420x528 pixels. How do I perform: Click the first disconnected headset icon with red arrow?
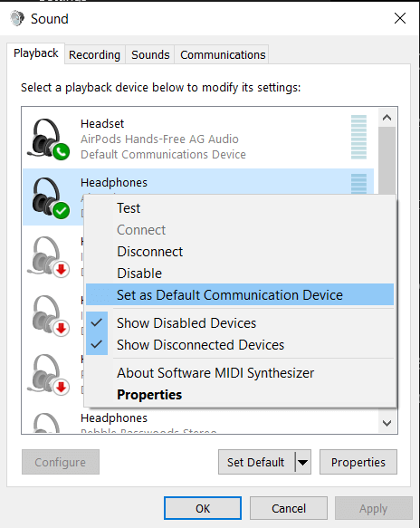[x=49, y=256]
